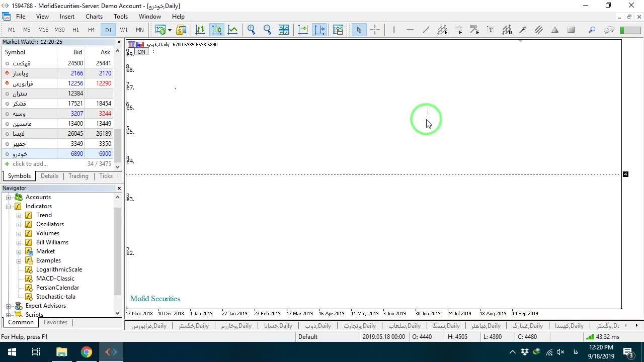Click the Zoom In magnifier icon
Screen dimensions: 644x362
pos(252,30)
